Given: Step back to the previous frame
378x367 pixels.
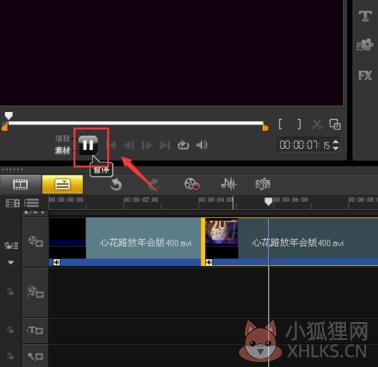Looking at the screenshot, I should pyautogui.click(x=129, y=145).
